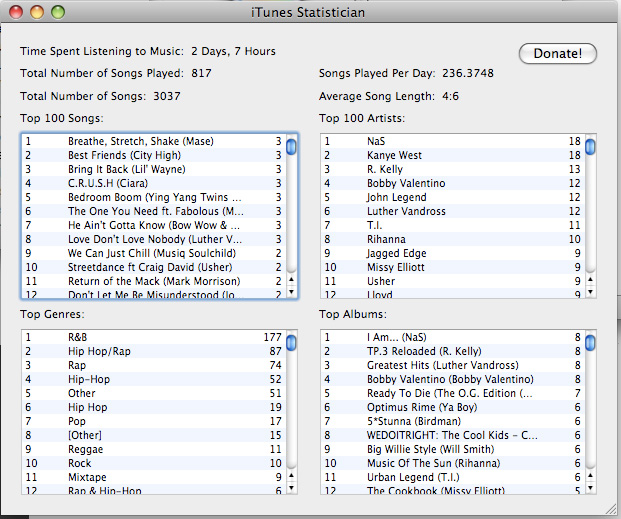621x519 pixels.
Task: Select song Bring It Back (Lil' Wayne)
Action: point(154,169)
